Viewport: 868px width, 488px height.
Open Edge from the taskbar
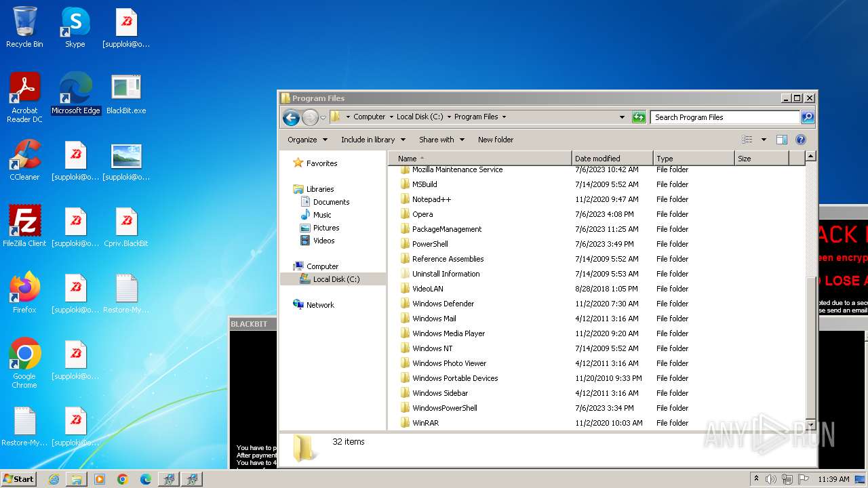(146, 479)
